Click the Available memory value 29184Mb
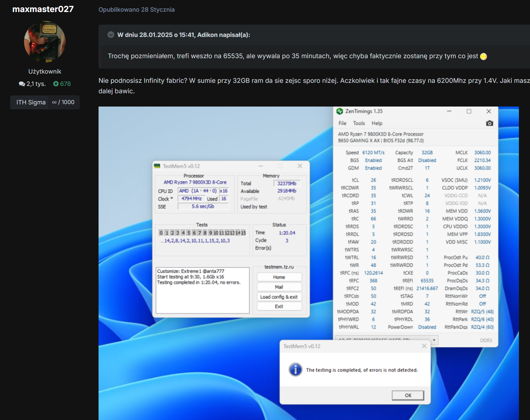The image size is (530, 420). 287,191
